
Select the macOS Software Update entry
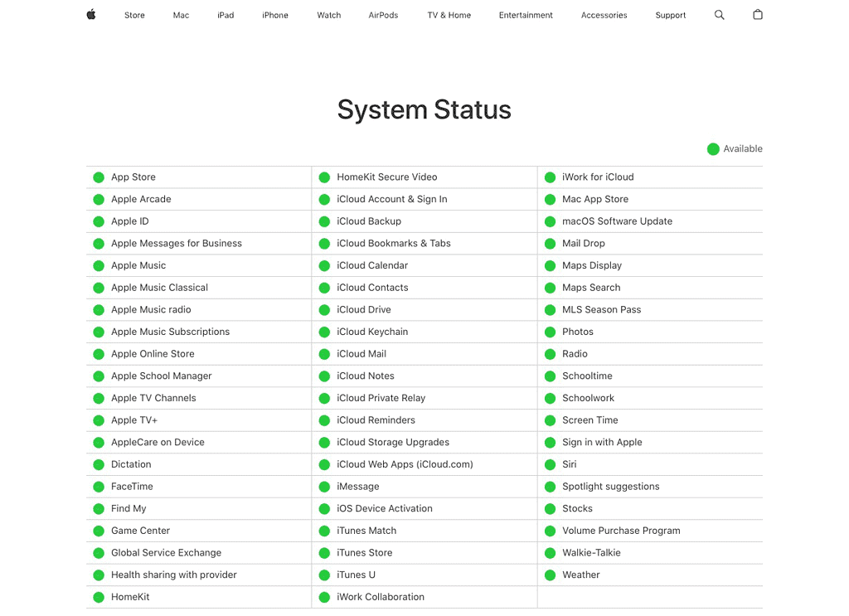point(617,221)
